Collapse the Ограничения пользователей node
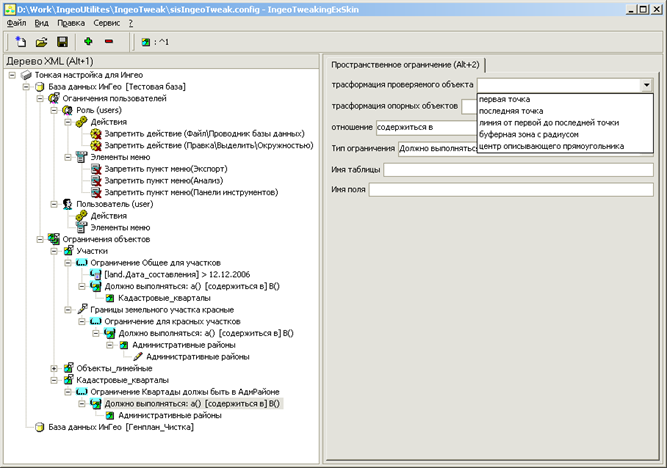The image size is (667, 468). (40, 99)
